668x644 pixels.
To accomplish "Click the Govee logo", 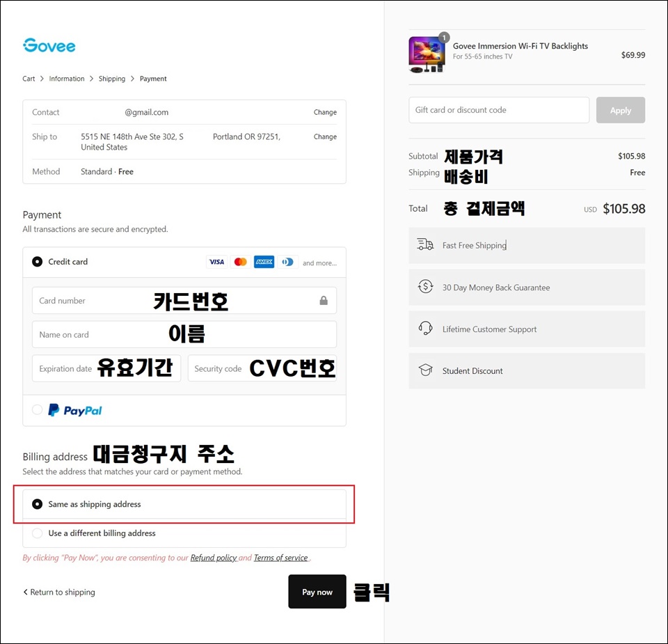I will 49,45.
